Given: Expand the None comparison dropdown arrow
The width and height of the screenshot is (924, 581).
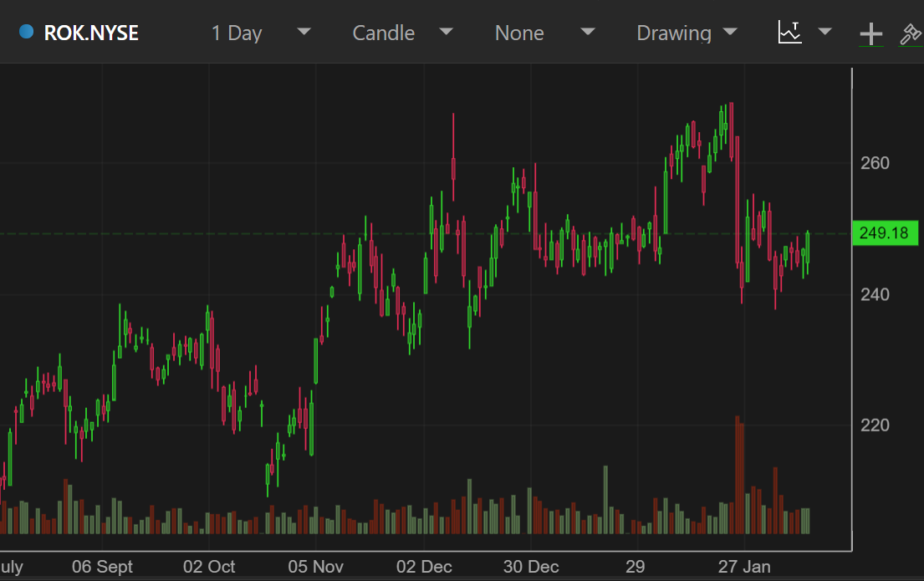Looking at the screenshot, I should pos(588,32).
